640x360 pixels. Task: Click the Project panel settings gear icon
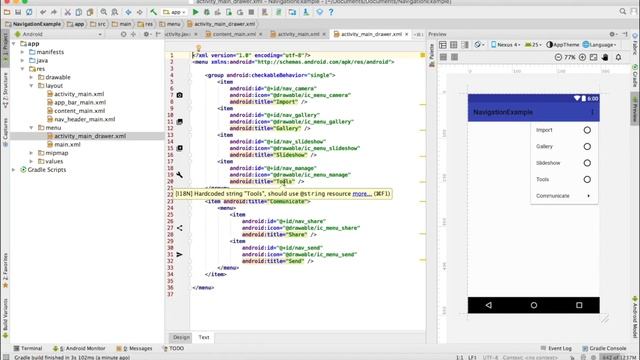point(147,34)
